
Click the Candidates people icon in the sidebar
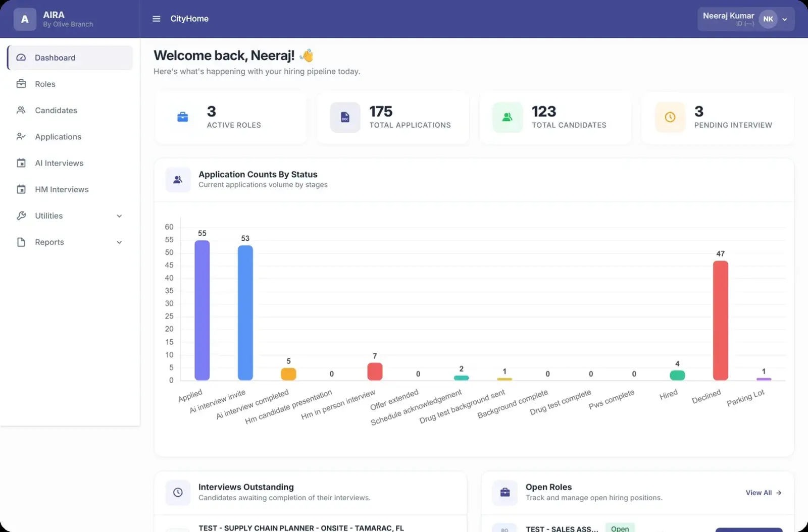coord(21,110)
